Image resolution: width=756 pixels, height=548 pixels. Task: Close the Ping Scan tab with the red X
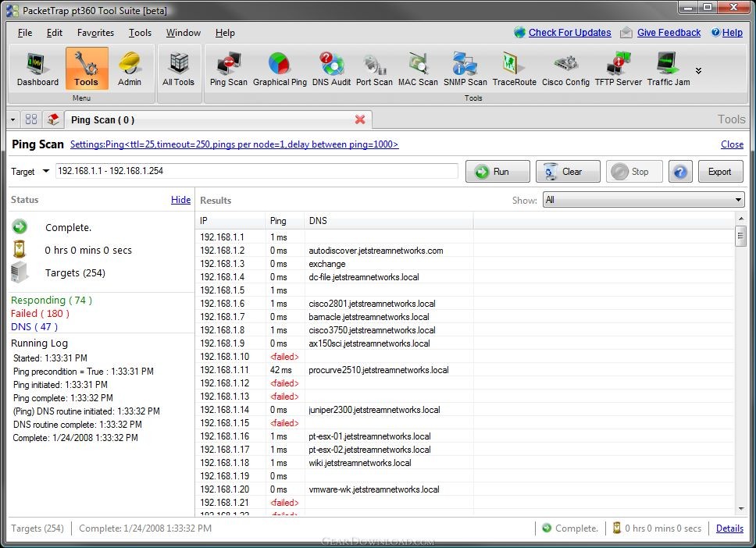coord(360,119)
